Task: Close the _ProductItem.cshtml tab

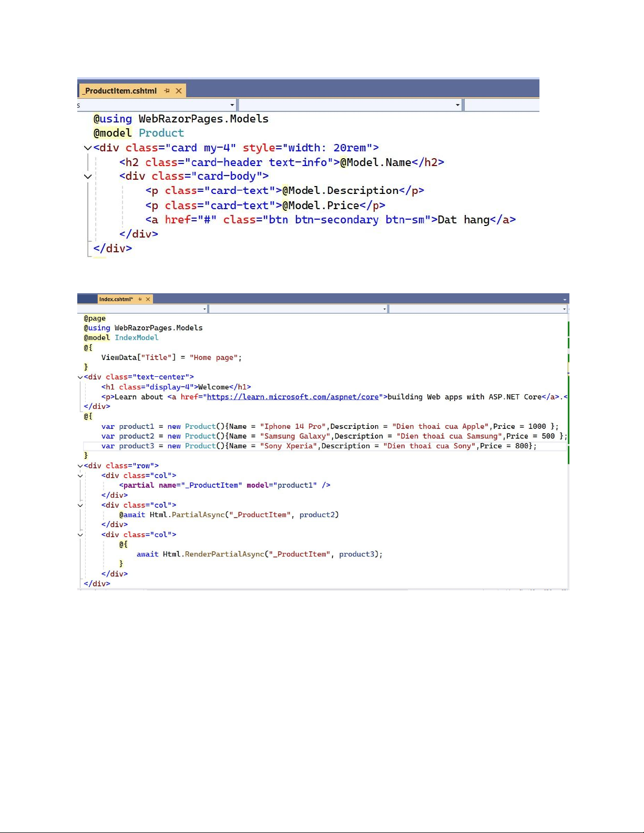Action: (179, 91)
